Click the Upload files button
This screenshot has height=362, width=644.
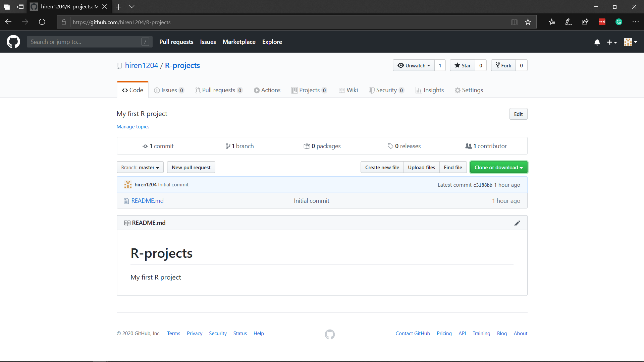421,167
